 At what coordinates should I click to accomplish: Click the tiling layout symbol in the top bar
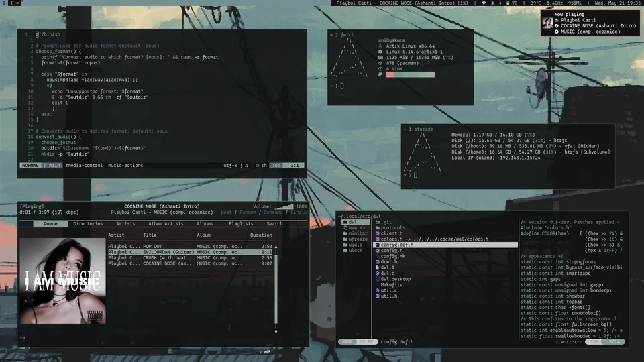15,3
